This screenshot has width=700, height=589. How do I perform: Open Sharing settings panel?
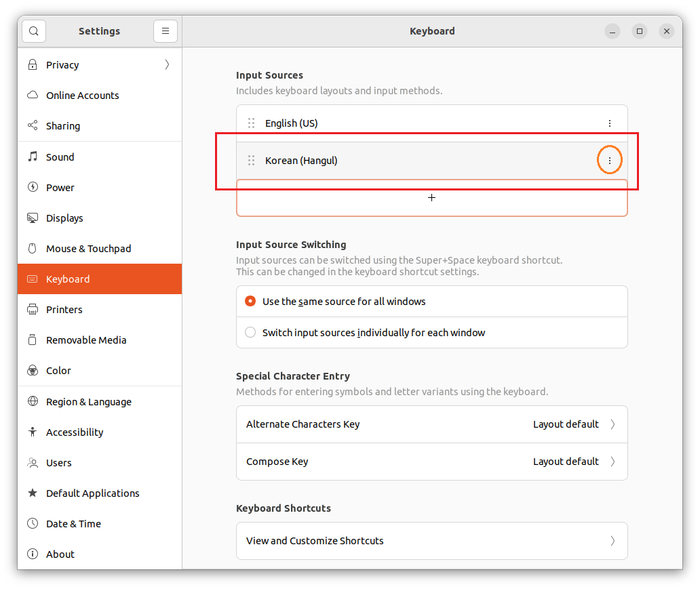(100, 126)
